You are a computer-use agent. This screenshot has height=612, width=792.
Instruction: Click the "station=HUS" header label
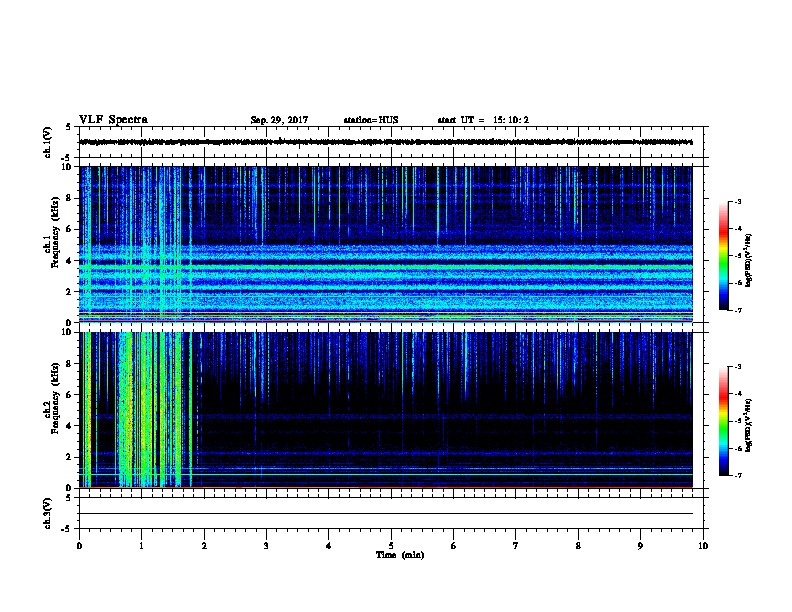click(371, 120)
